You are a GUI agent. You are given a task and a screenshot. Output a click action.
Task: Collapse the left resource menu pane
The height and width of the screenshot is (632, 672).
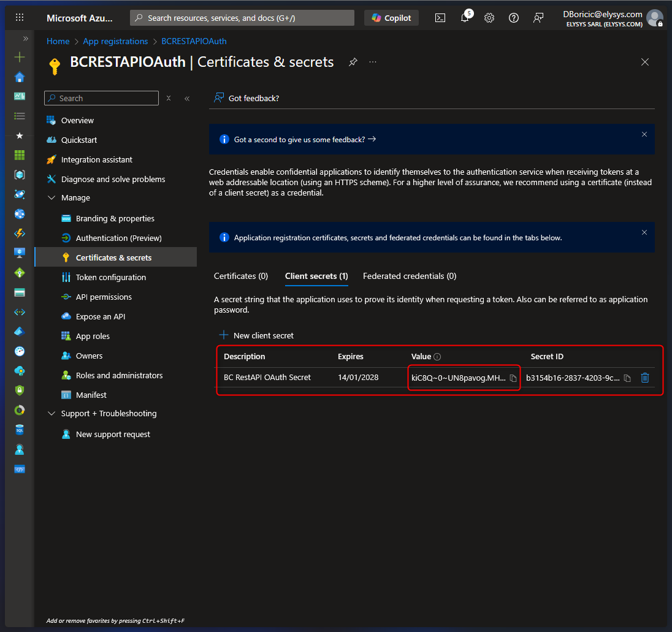187,99
